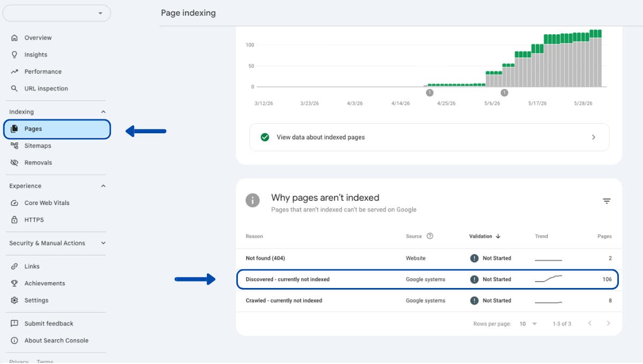Go to the next table page

tap(608, 323)
